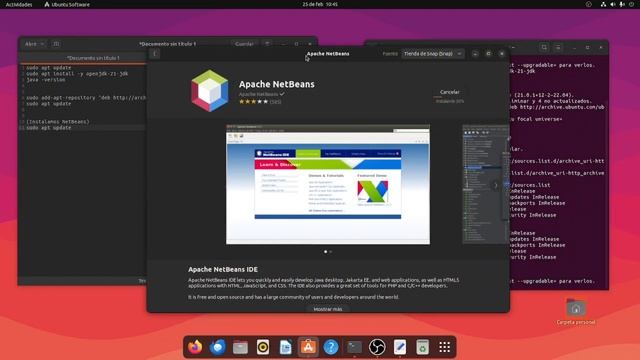The image size is (640, 360).
Task: Open Rhythmbox from the dock
Action: point(263,347)
